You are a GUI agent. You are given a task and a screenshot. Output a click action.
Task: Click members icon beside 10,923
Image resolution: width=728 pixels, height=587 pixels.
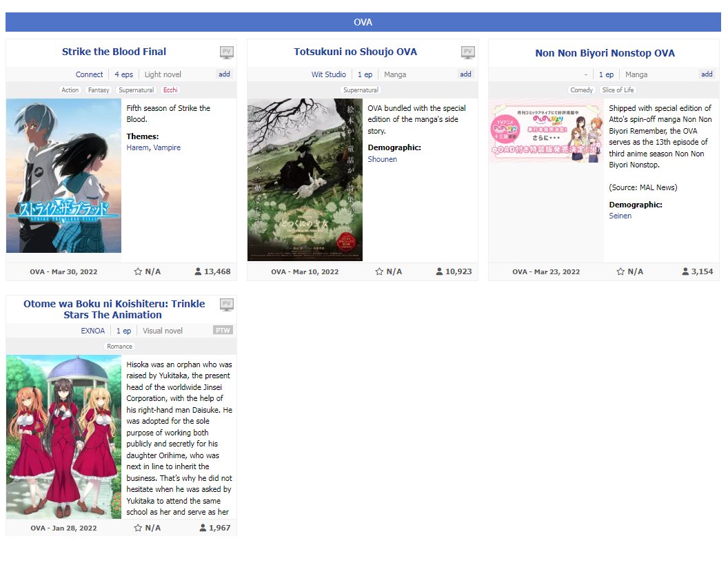[439, 271]
